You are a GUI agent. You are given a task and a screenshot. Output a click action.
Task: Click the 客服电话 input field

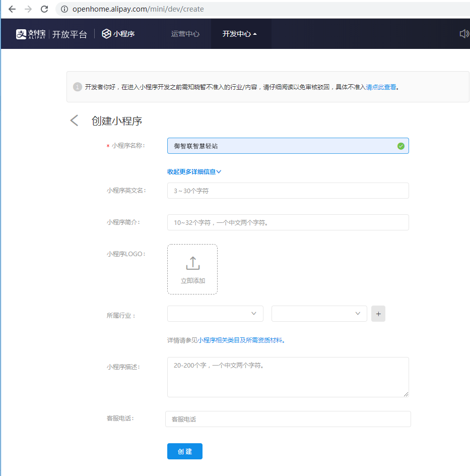point(288,419)
